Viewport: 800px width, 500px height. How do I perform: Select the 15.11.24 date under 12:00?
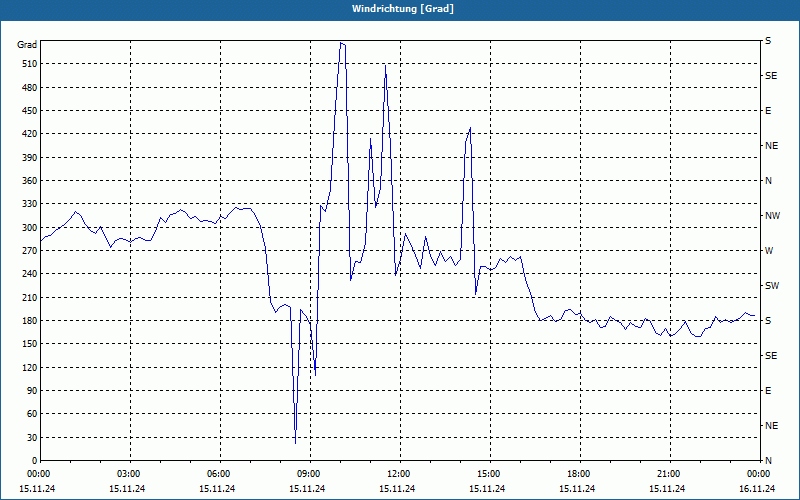click(397, 488)
